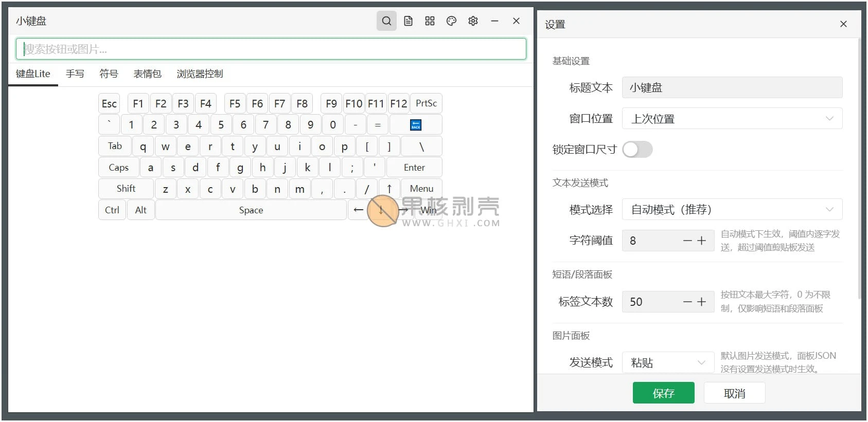Tap the left arrow key
This screenshot has width=868, height=422.
tap(359, 210)
